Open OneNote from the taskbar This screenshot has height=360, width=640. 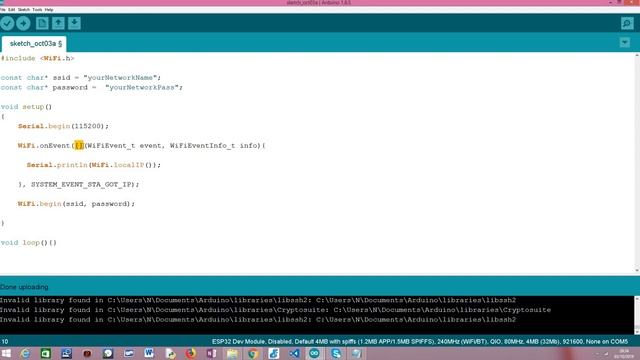coord(211,353)
